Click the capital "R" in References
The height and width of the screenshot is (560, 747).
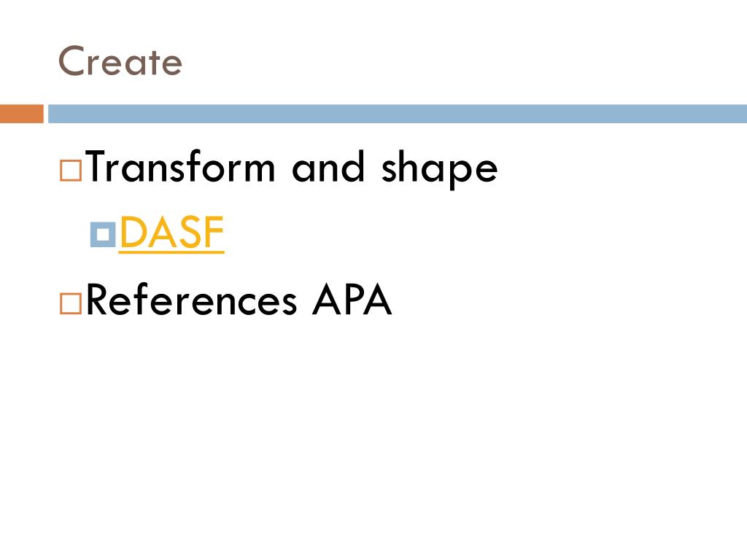[x=98, y=300]
